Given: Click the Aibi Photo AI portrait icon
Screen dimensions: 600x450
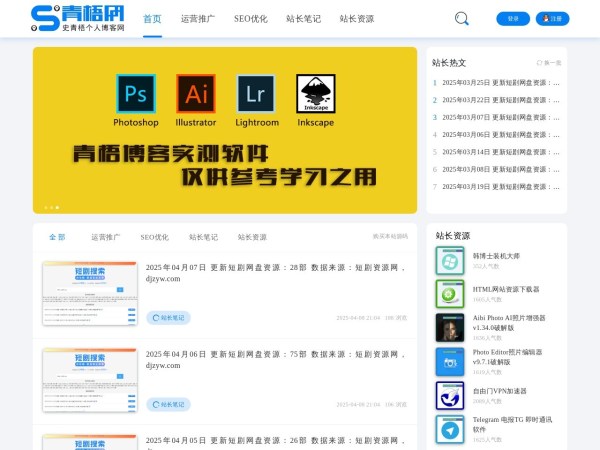Looking at the screenshot, I should pos(449,327).
